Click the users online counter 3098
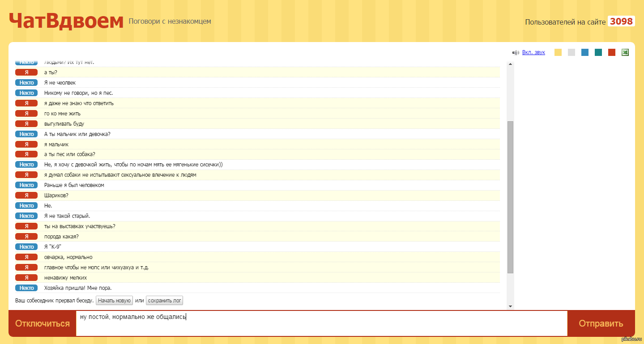This screenshot has height=344, width=644. (x=621, y=21)
